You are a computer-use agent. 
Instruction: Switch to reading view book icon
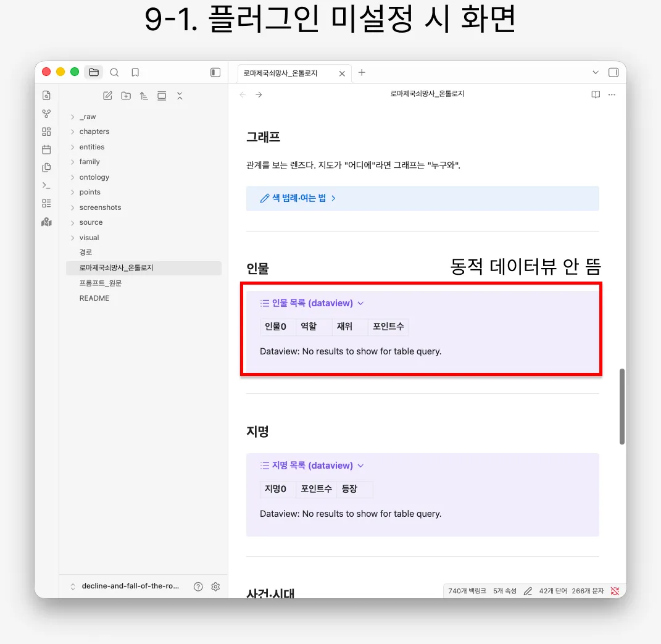595,94
